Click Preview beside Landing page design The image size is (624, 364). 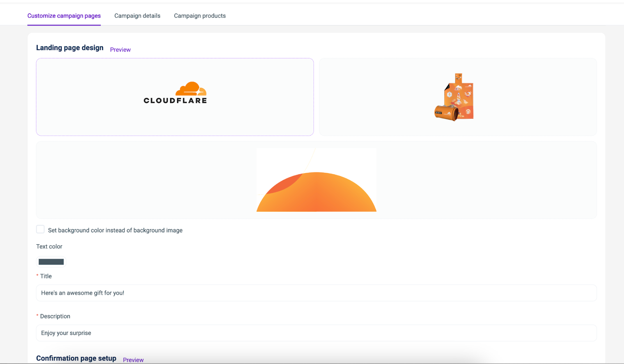coord(120,50)
